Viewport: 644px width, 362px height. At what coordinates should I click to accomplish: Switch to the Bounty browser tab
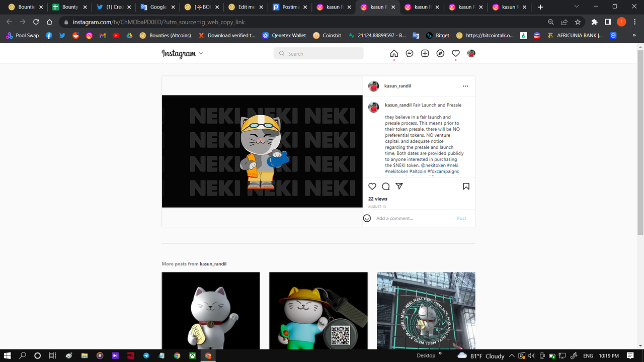(x=70, y=7)
